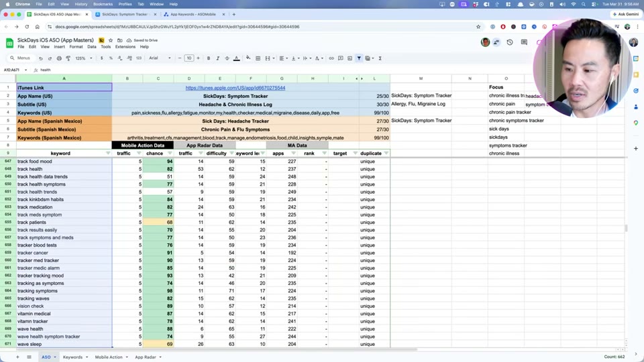This screenshot has height=362, width=644.
Task: Toggle bold formatting
Action: pos(209,58)
